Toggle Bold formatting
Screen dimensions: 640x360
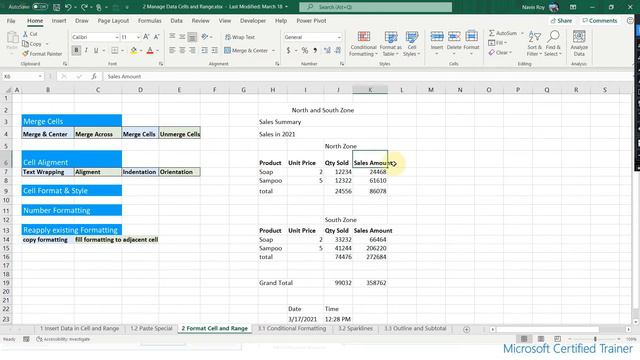[76, 50]
